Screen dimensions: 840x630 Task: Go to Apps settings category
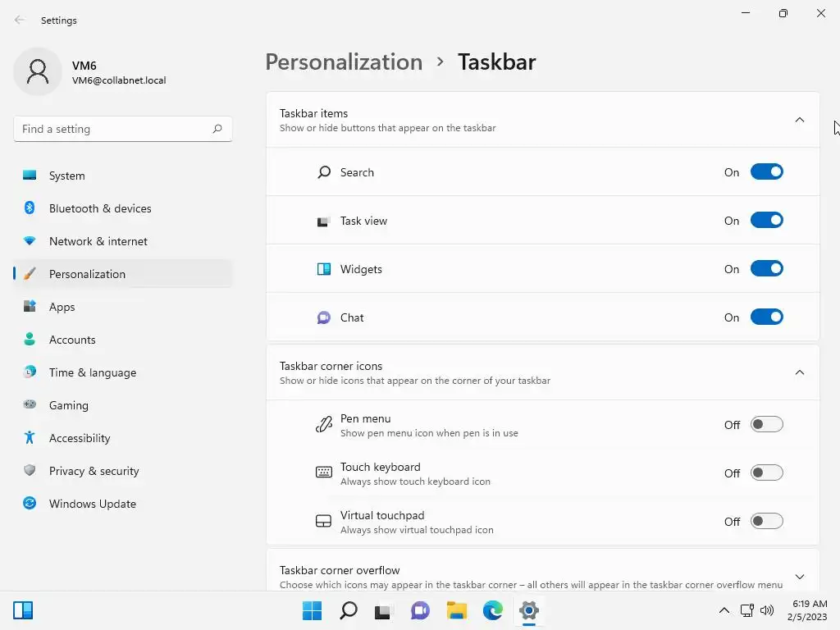pos(123,307)
